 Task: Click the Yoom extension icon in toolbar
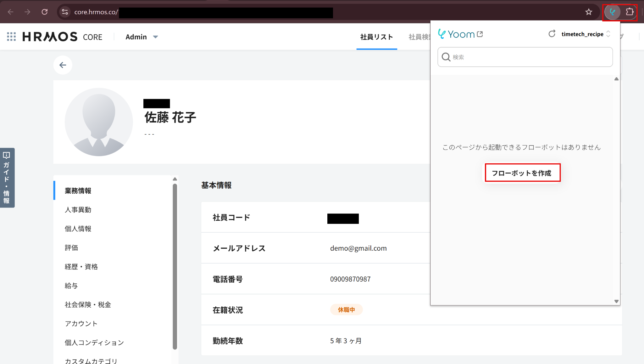point(612,12)
